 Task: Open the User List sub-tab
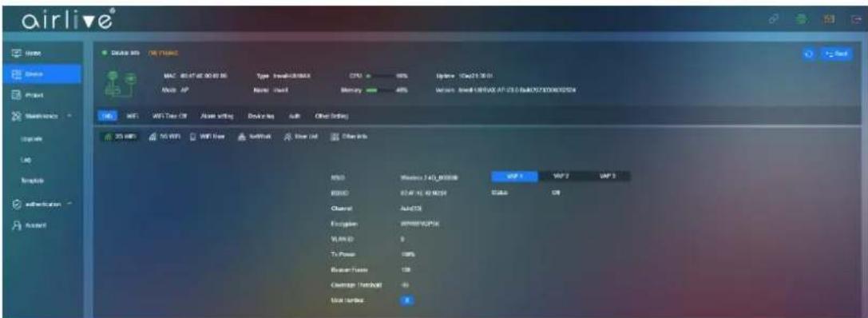301,137
